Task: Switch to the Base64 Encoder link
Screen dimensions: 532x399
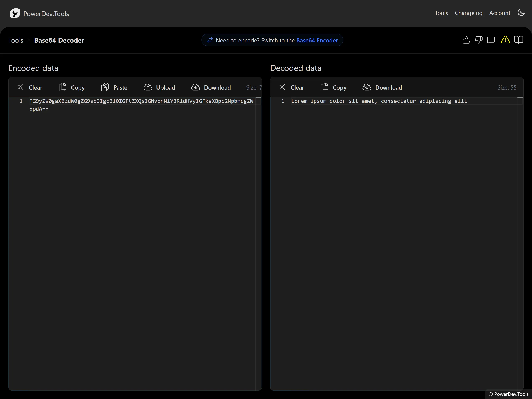Action: [317, 40]
